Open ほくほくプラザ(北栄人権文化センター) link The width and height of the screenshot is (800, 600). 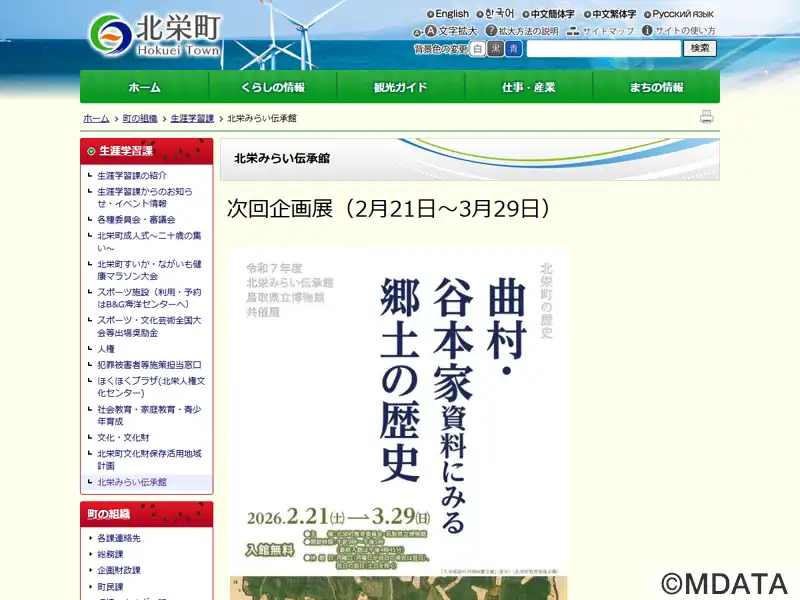[151, 387]
